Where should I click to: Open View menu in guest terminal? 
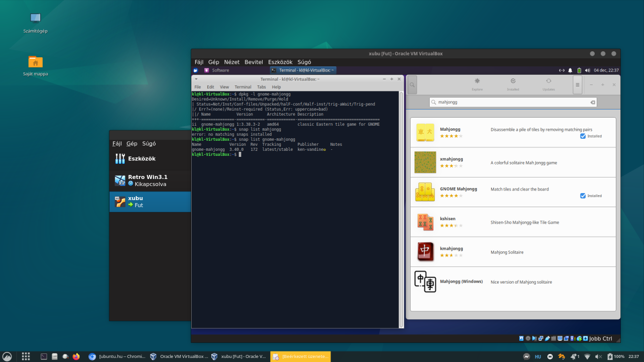coord(224,87)
